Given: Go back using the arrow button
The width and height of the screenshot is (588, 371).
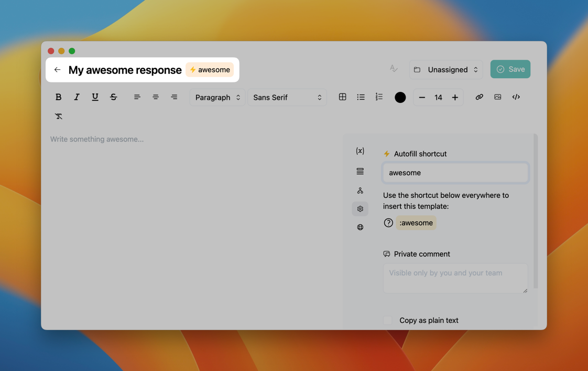Looking at the screenshot, I should click(58, 70).
